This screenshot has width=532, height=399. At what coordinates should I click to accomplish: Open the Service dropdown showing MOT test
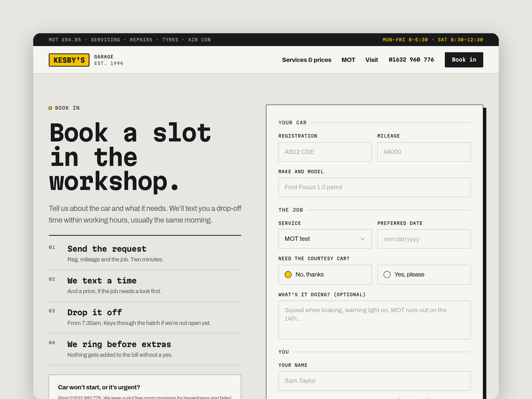pyautogui.click(x=325, y=239)
